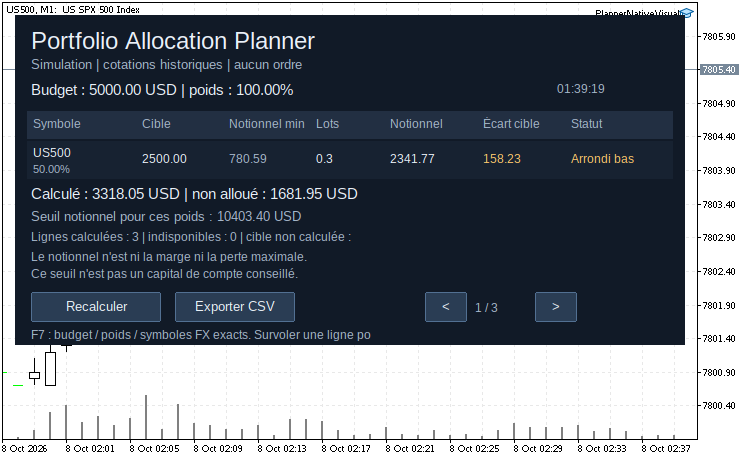Screen dimensions: 750x460
Task: Click the Arrondi bas status
Action: 602,159
